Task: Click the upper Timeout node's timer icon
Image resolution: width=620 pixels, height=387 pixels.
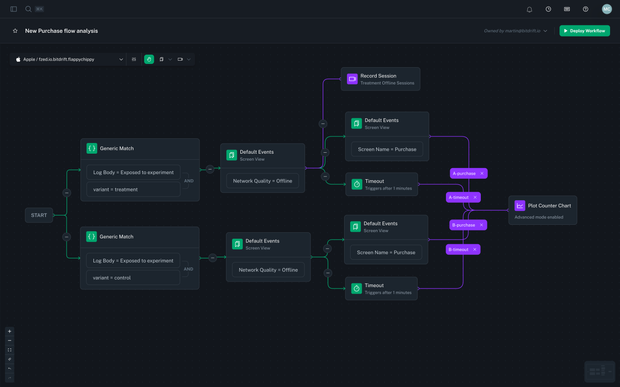Action: pyautogui.click(x=357, y=184)
